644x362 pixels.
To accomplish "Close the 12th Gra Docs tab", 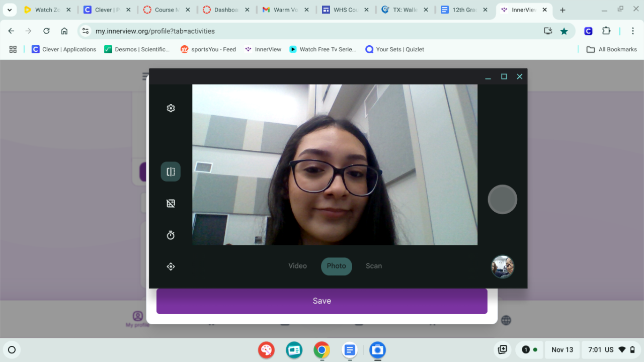I will pos(485,10).
